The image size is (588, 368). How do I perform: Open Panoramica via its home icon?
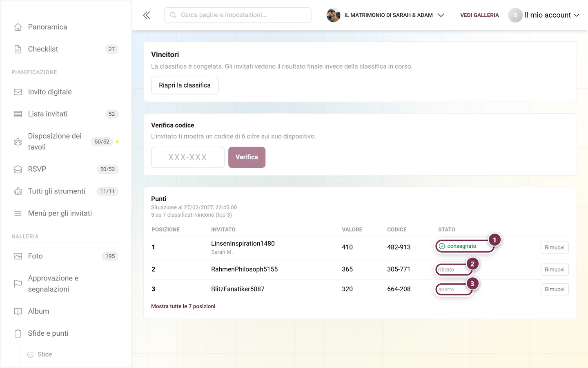coord(18,27)
